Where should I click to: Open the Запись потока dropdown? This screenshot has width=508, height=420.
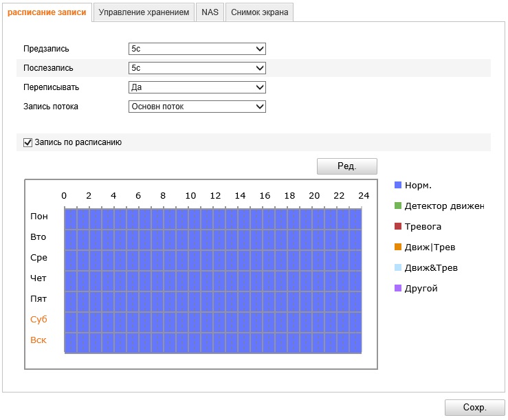coord(197,107)
